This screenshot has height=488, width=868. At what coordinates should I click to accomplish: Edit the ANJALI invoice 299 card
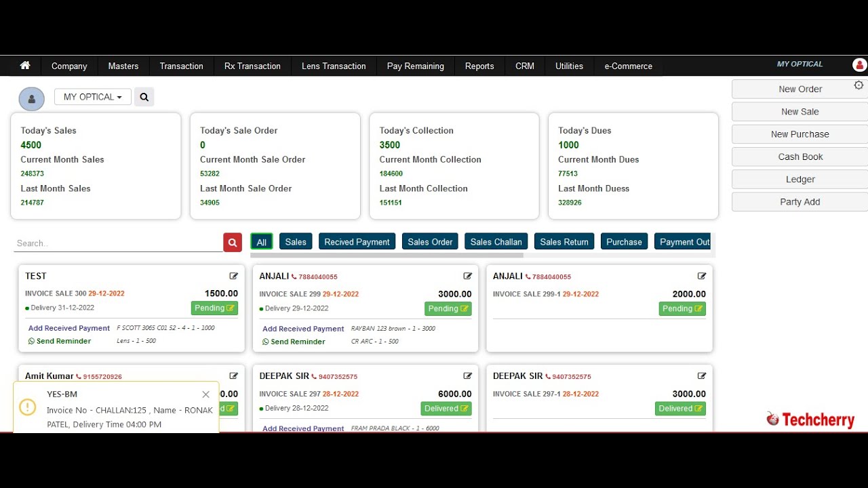pyautogui.click(x=468, y=276)
